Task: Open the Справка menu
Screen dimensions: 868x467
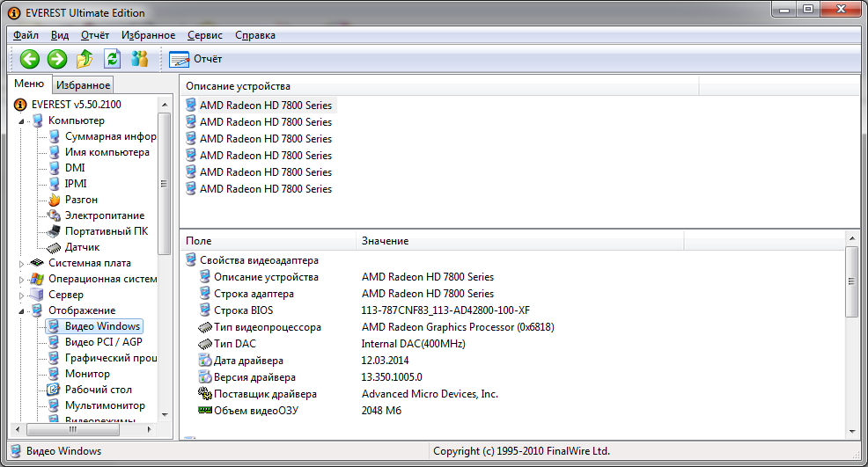Action: pos(255,35)
